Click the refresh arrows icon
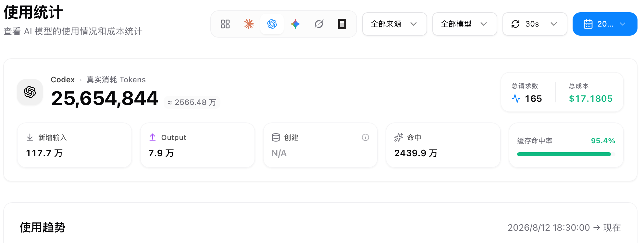The width and height of the screenshot is (644, 243). (x=515, y=24)
